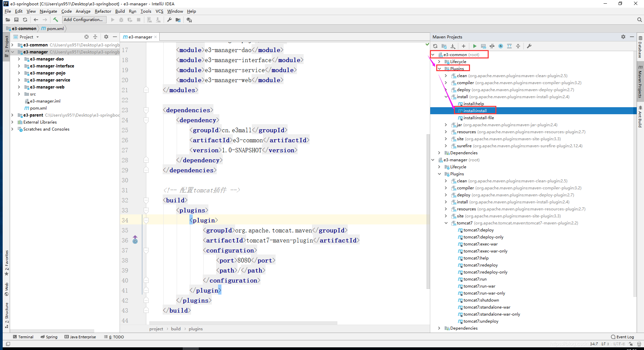Click the Save All toolbar icon
Screen dimensions: 644x350
(x=16, y=20)
